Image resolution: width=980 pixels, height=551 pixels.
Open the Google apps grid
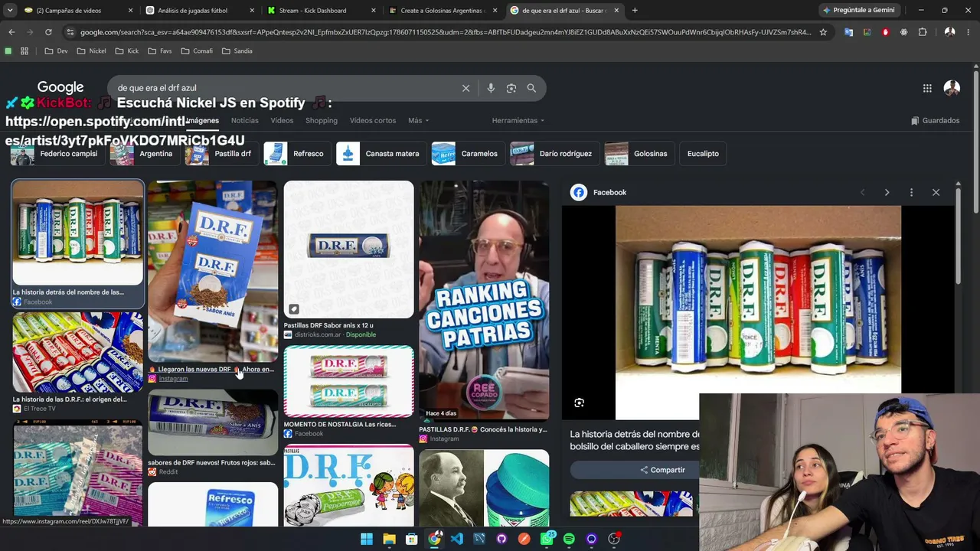pos(927,88)
